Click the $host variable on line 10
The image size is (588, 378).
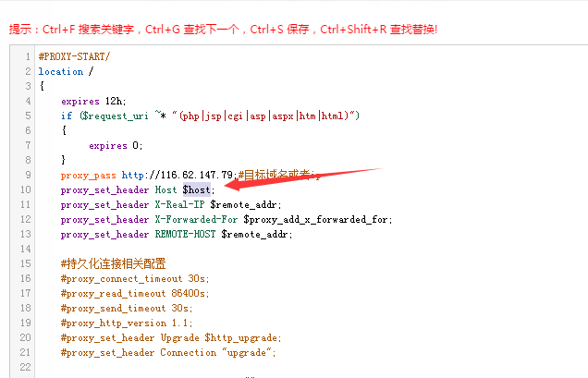tap(198, 189)
